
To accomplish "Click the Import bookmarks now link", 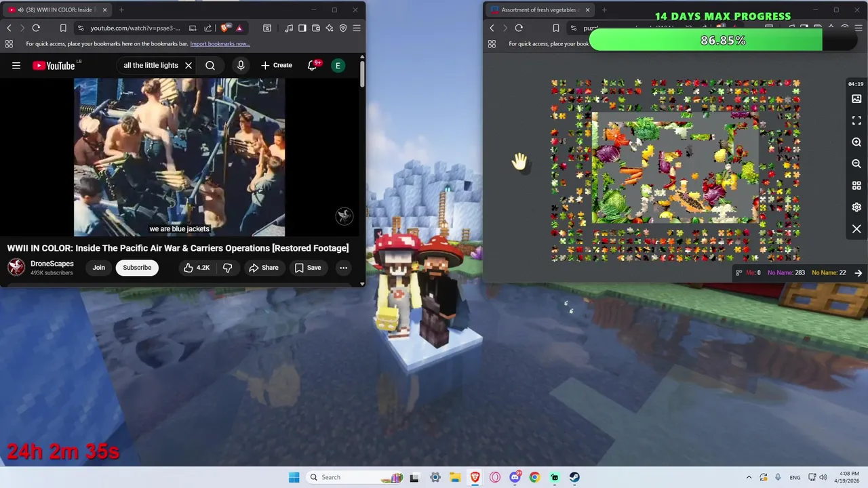I will coord(220,44).
